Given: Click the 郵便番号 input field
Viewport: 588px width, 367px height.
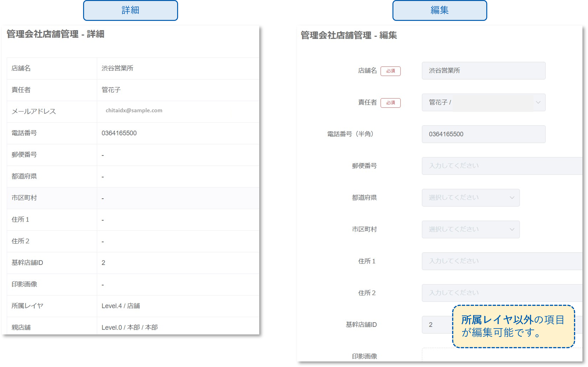Looking at the screenshot, I should [502, 166].
